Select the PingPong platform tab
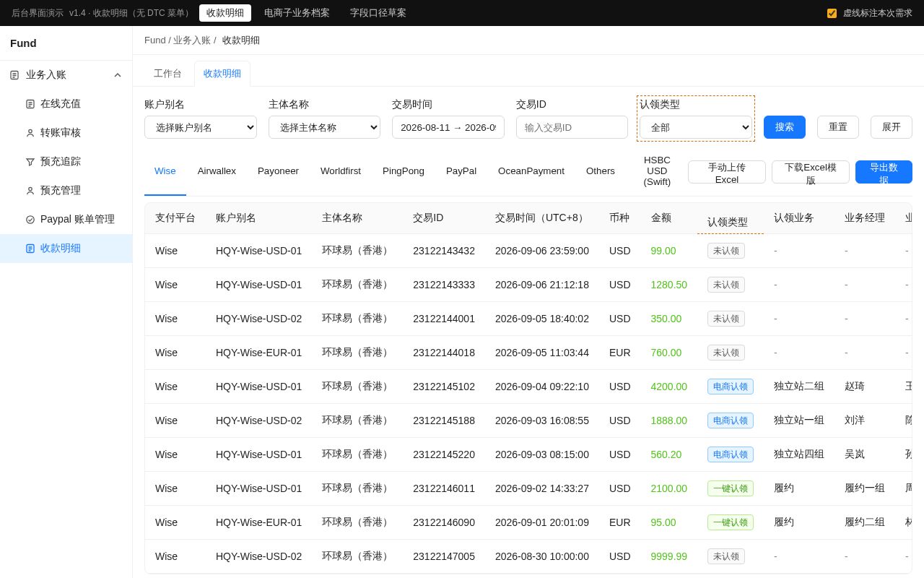This screenshot has width=924, height=578. point(404,171)
